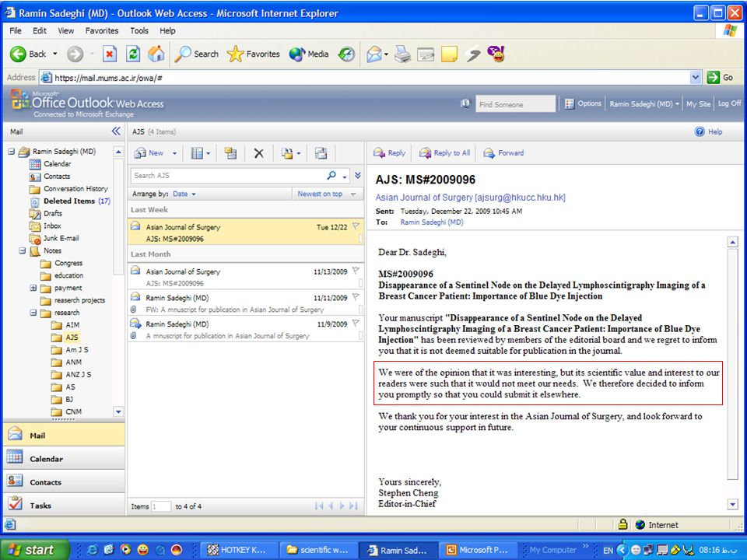Click the browser Stop button
The width and height of the screenshot is (747, 560).
(110, 54)
